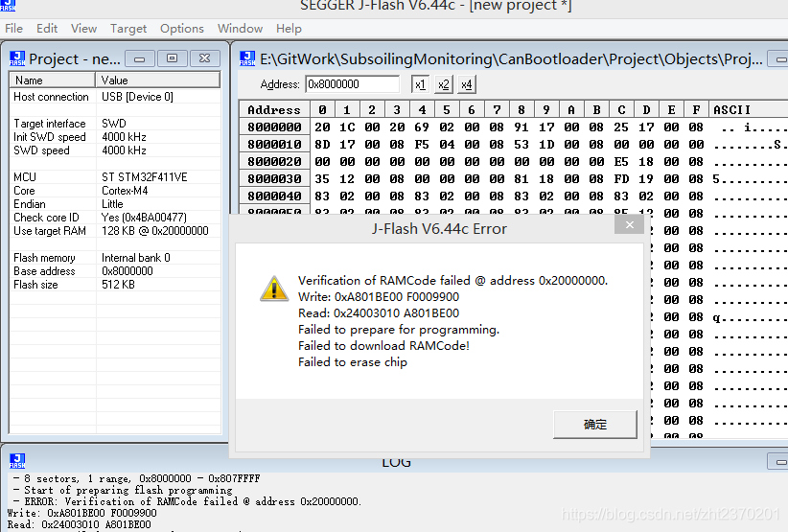Screen dimensions: 788x532
Task: Click byte 'E5' in row 8000020
Action: [621, 162]
